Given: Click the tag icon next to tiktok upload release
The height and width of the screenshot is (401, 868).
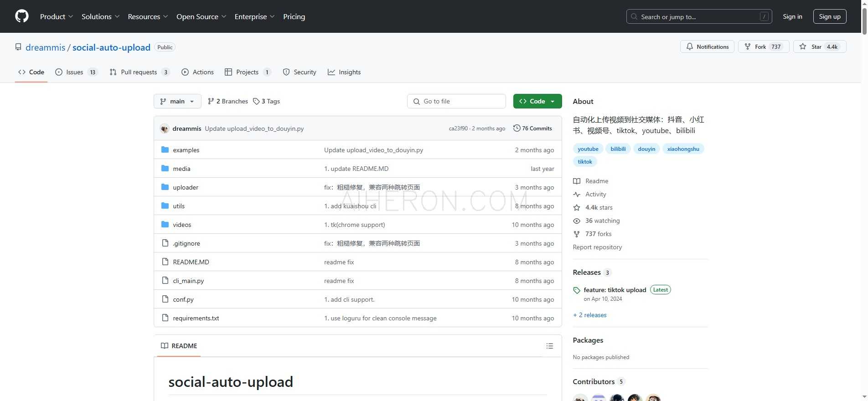Looking at the screenshot, I should pyautogui.click(x=577, y=290).
